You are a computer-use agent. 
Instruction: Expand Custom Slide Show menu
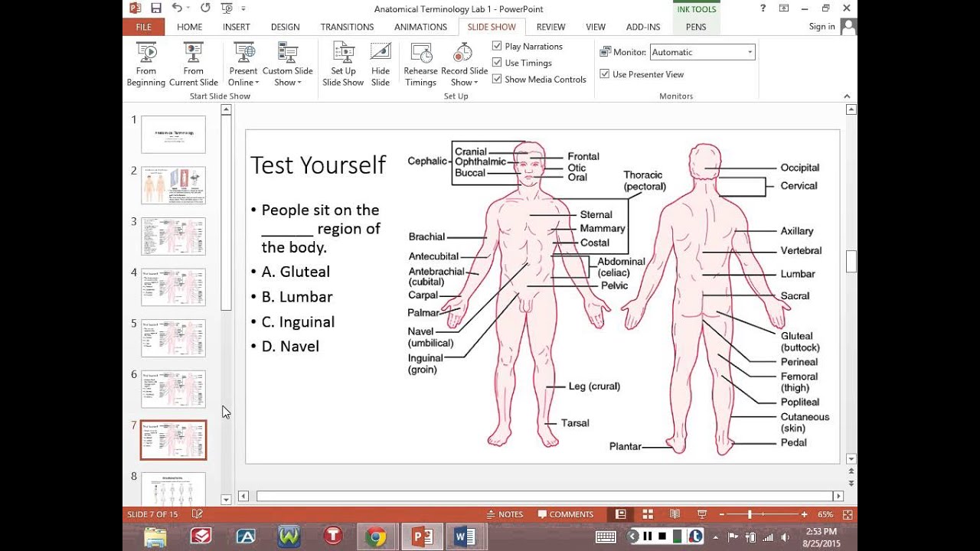(288, 64)
